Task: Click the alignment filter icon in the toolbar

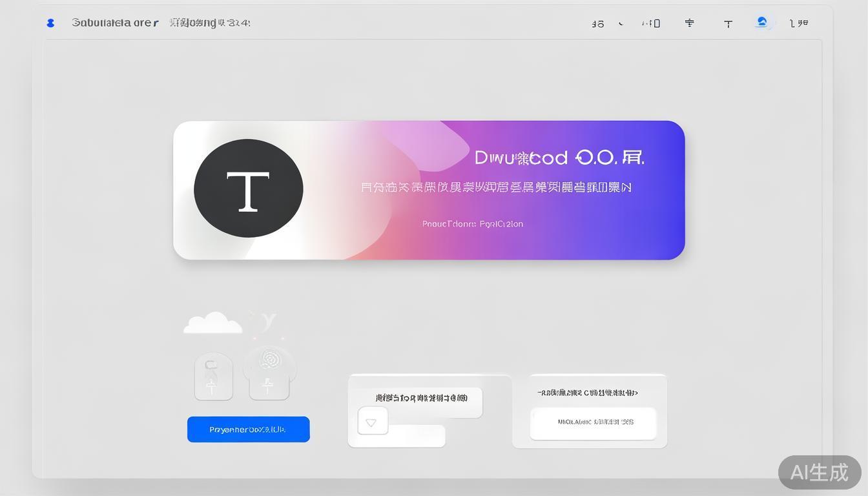Action: (689, 23)
